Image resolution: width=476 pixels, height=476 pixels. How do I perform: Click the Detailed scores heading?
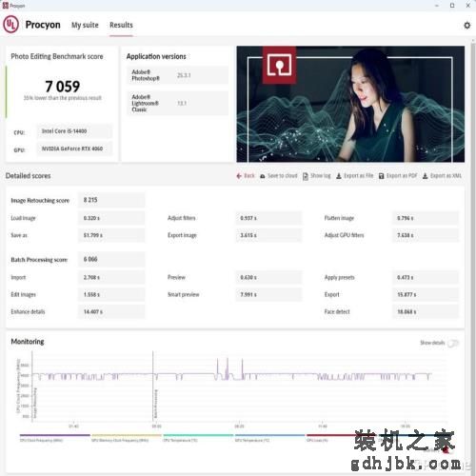[29, 176]
